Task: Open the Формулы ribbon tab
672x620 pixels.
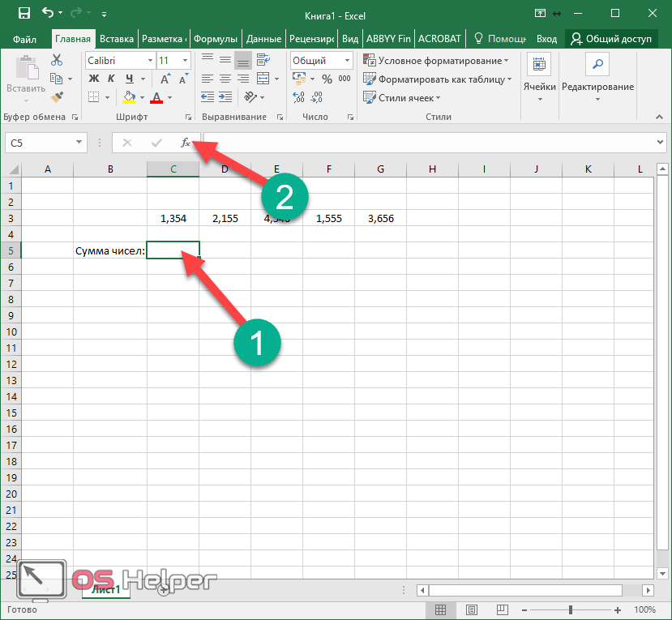Action: coord(216,39)
